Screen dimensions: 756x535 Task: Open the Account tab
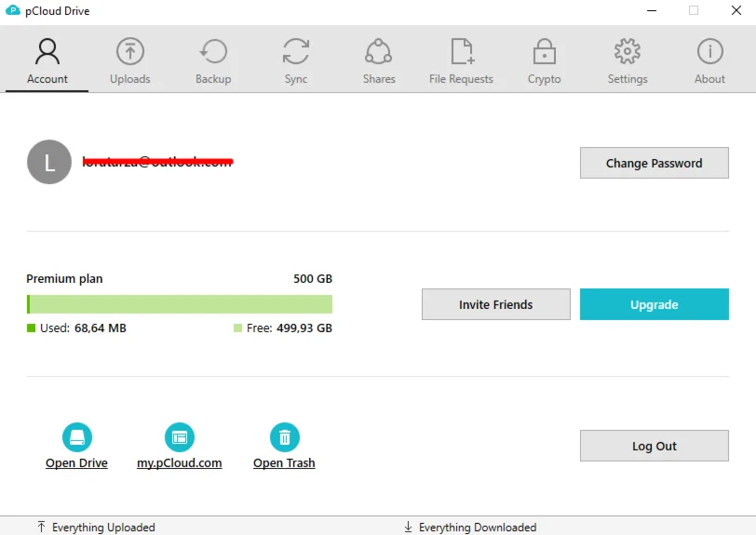coord(47,61)
